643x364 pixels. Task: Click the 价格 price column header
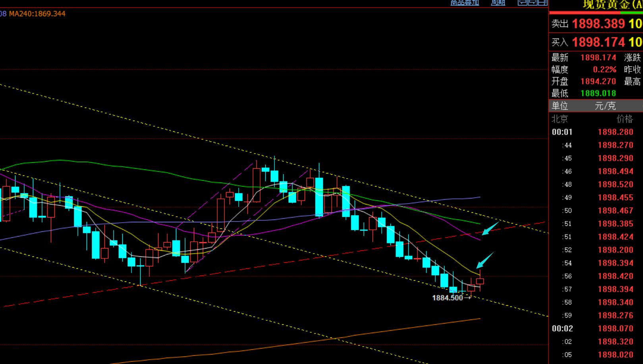(x=624, y=119)
